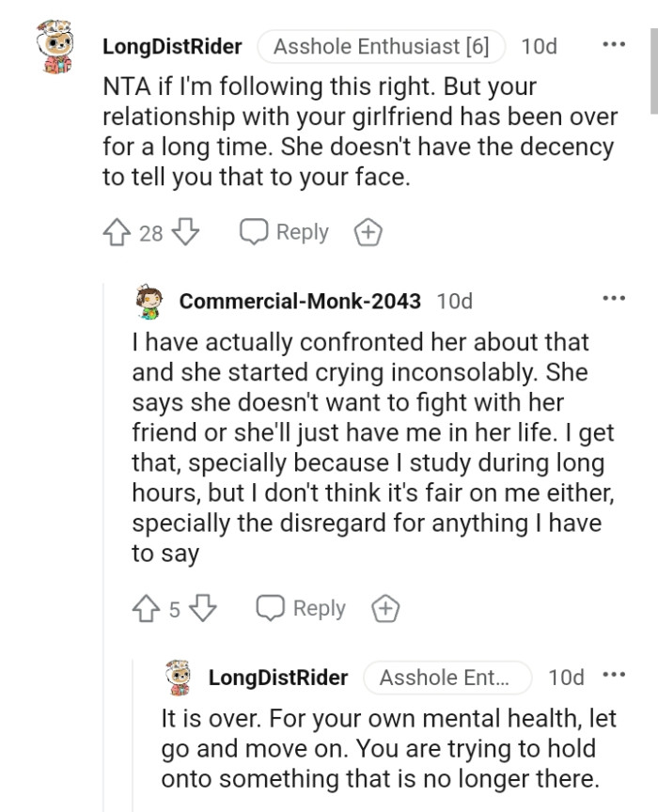Give an award to the top comment

tap(368, 231)
